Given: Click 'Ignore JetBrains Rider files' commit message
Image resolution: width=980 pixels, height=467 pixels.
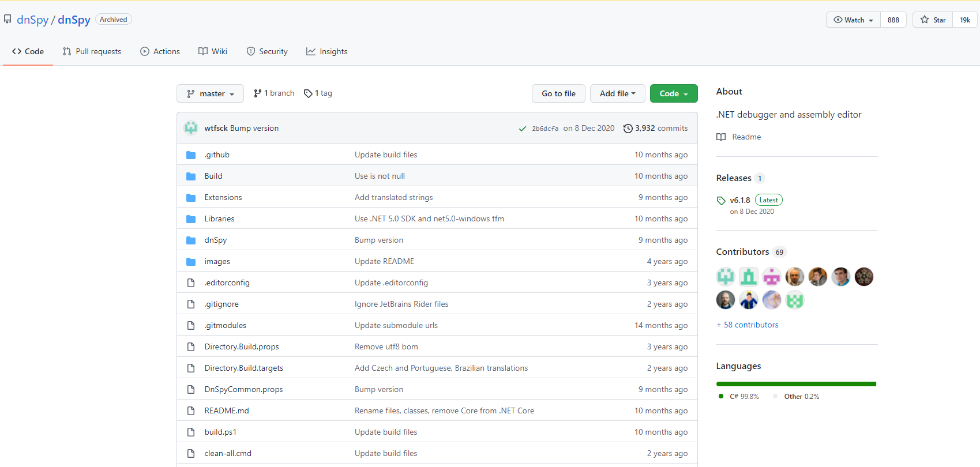Looking at the screenshot, I should tap(401, 304).
